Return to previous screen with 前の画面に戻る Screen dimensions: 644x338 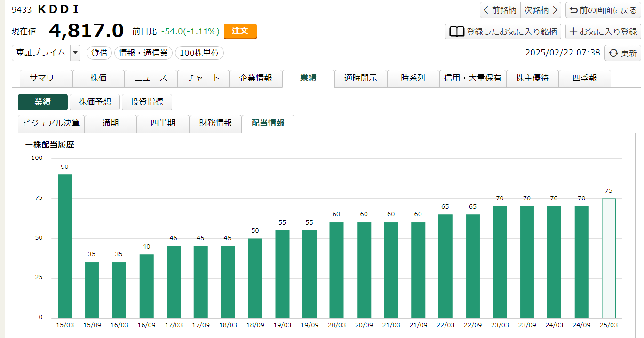pos(603,10)
